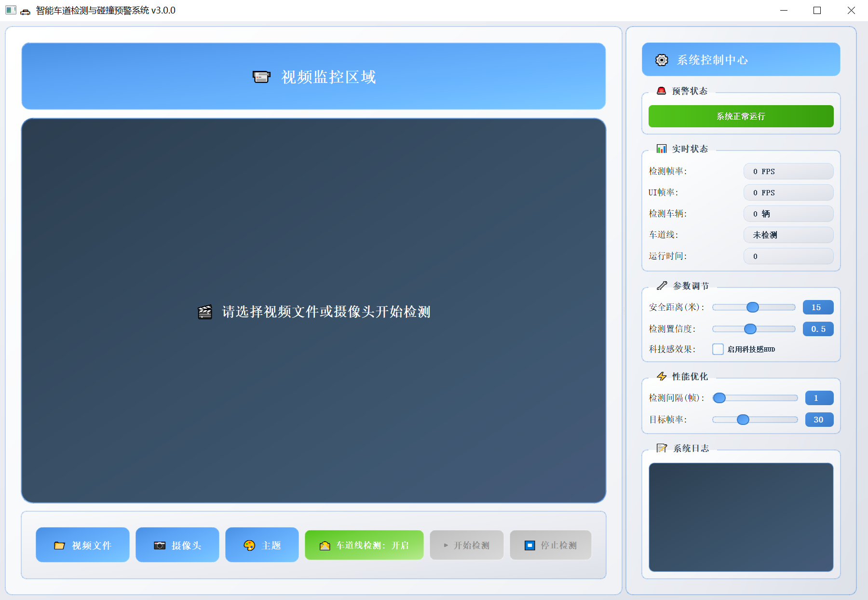
Task: Click the 视频监控区域 header title
Action: (x=328, y=77)
